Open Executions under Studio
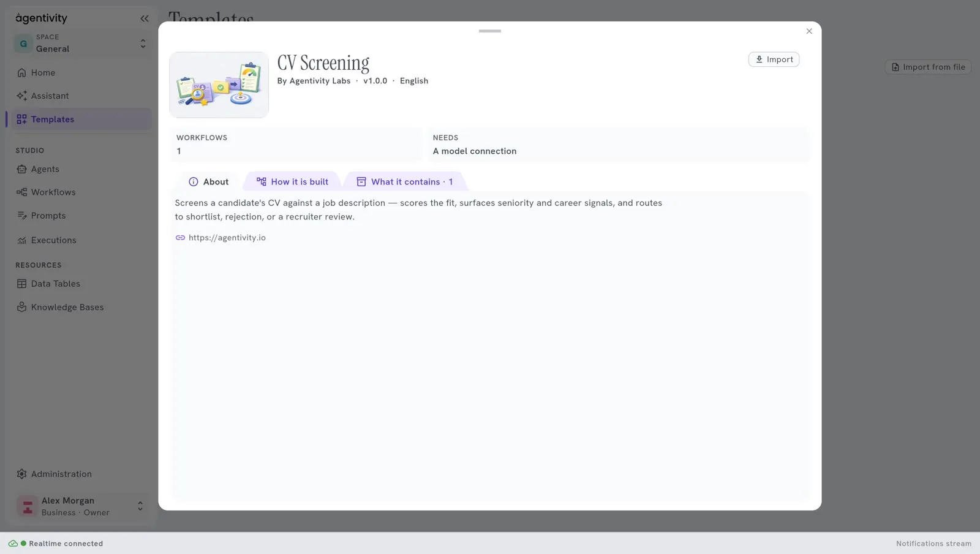This screenshot has height=554, width=980. click(82, 240)
